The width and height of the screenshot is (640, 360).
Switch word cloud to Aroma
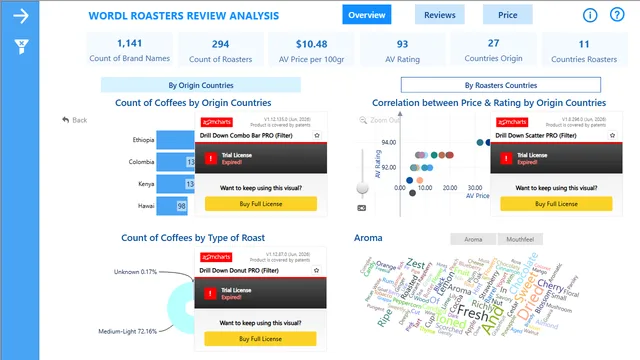click(473, 239)
